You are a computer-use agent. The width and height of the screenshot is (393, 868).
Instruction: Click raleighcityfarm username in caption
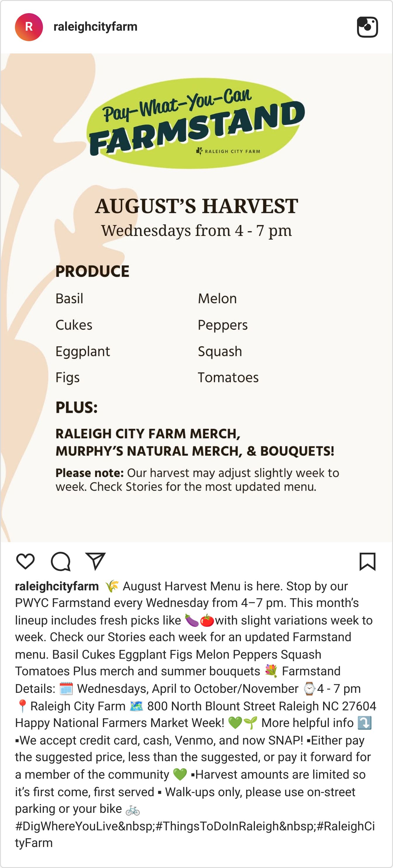57,586
